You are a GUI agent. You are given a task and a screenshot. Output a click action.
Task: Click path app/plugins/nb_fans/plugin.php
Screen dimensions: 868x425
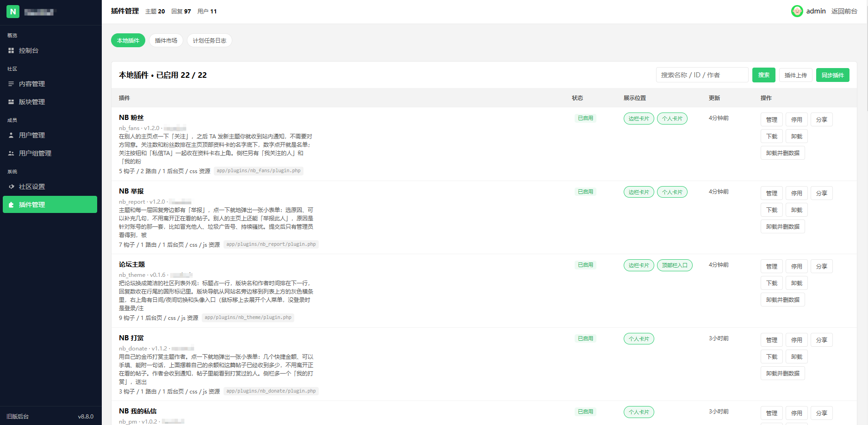259,171
